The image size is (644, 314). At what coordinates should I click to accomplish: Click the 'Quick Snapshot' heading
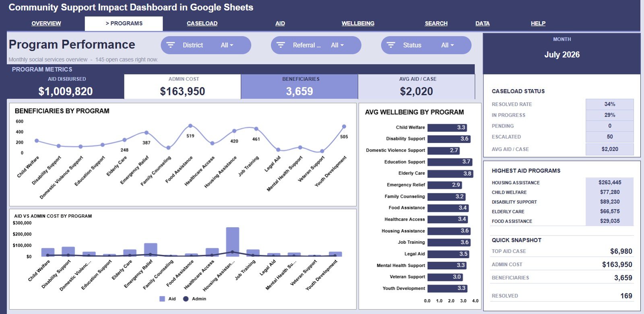click(516, 240)
